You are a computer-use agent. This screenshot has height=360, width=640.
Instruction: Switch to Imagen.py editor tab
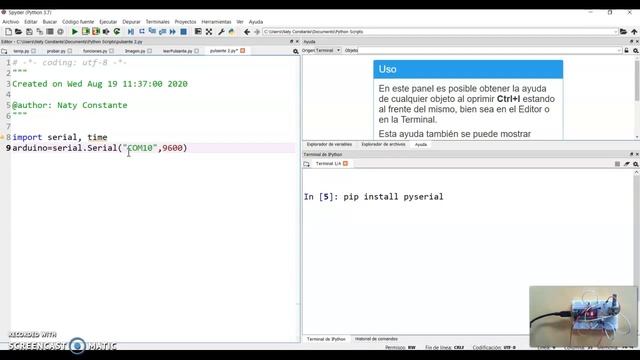coord(135,51)
